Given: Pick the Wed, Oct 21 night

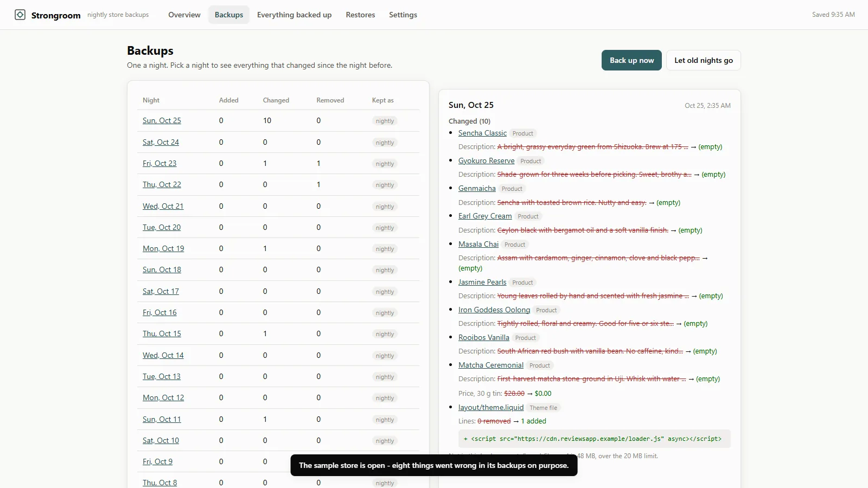Looking at the screenshot, I should [x=163, y=206].
